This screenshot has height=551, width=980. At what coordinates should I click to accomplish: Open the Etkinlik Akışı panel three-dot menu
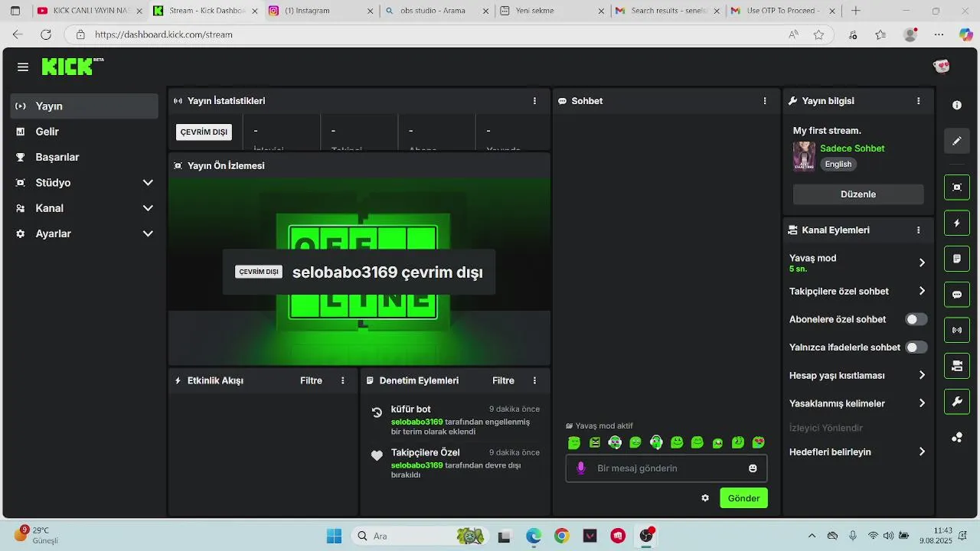343,381
